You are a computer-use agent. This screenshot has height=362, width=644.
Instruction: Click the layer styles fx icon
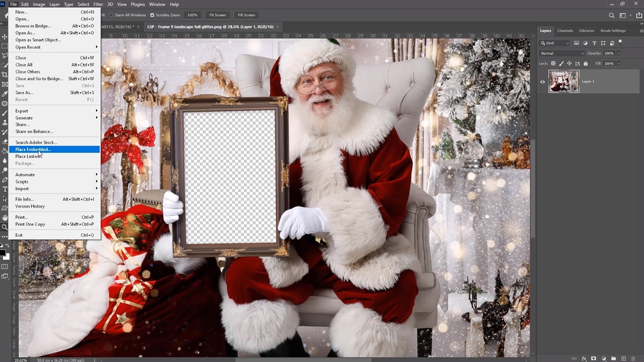[x=584, y=358]
